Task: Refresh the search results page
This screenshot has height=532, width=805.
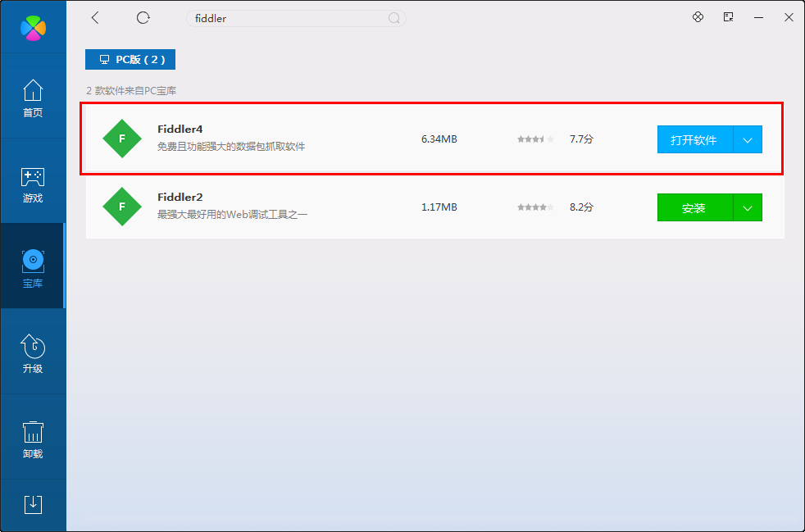Action: point(143,18)
